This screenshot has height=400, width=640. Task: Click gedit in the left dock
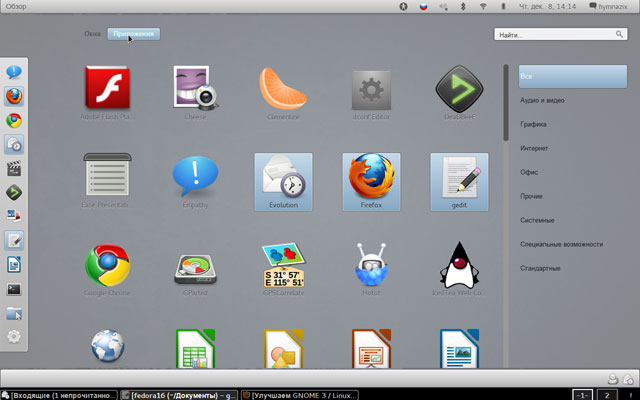click(x=14, y=240)
